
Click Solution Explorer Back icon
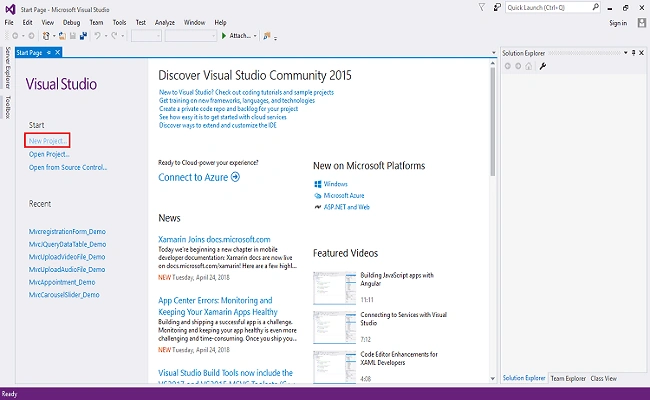point(507,66)
